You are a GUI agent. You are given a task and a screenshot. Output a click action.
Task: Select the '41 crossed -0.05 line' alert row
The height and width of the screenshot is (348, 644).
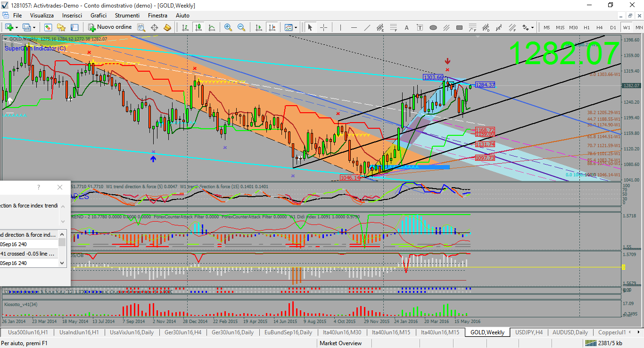(x=29, y=254)
